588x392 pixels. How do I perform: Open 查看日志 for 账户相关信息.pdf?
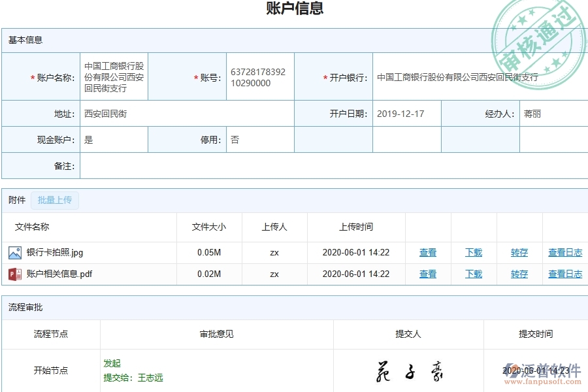tap(564, 274)
